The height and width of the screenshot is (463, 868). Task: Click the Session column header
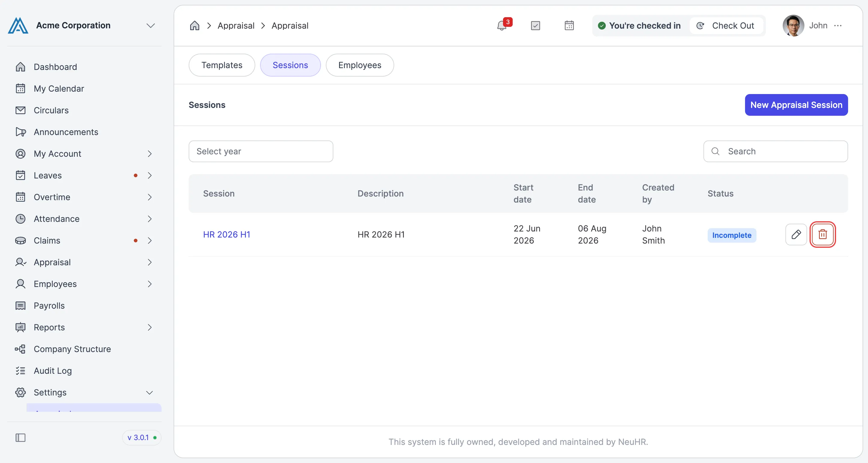pos(219,194)
